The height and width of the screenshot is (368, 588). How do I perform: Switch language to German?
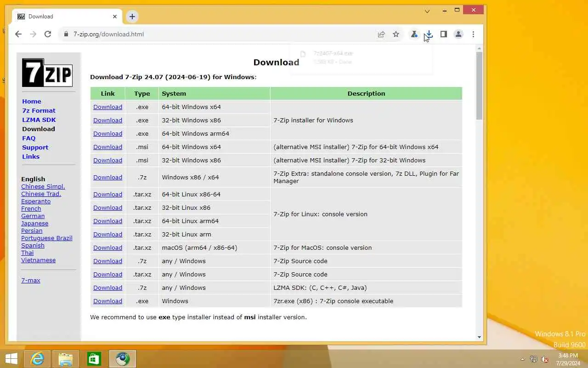click(x=33, y=216)
